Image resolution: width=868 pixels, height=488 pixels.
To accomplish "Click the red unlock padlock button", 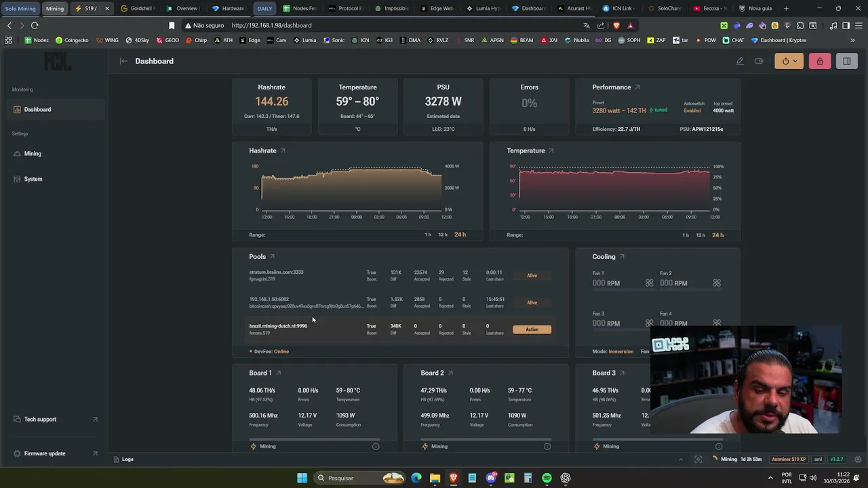I will pos(820,61).
